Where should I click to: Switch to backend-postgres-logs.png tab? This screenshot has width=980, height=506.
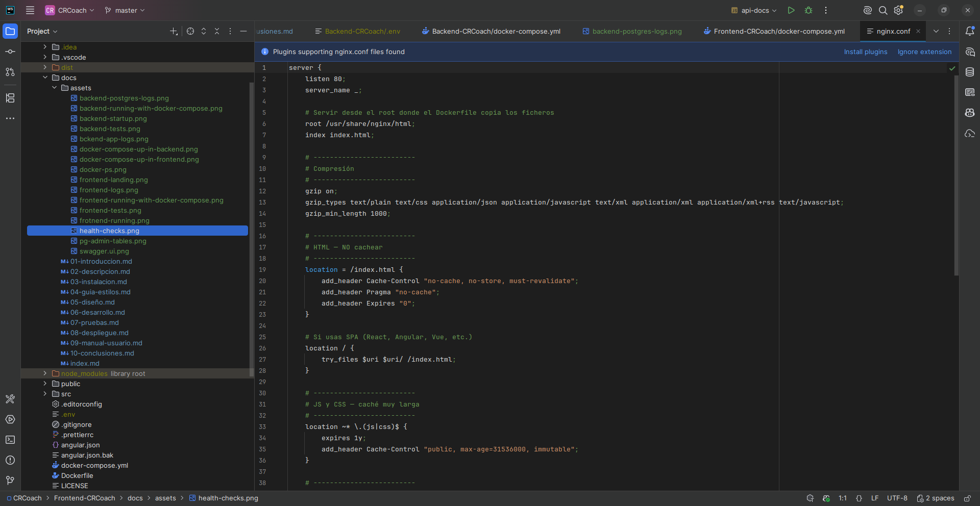[632, 31]
